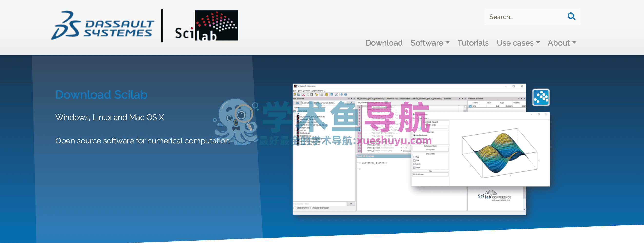
Task: Click the Rotation angle slider handle
Action: (420, 128)
